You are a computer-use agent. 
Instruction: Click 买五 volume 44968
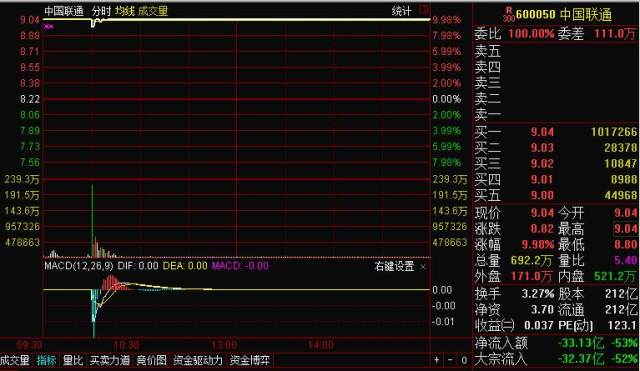click(620, 195)
